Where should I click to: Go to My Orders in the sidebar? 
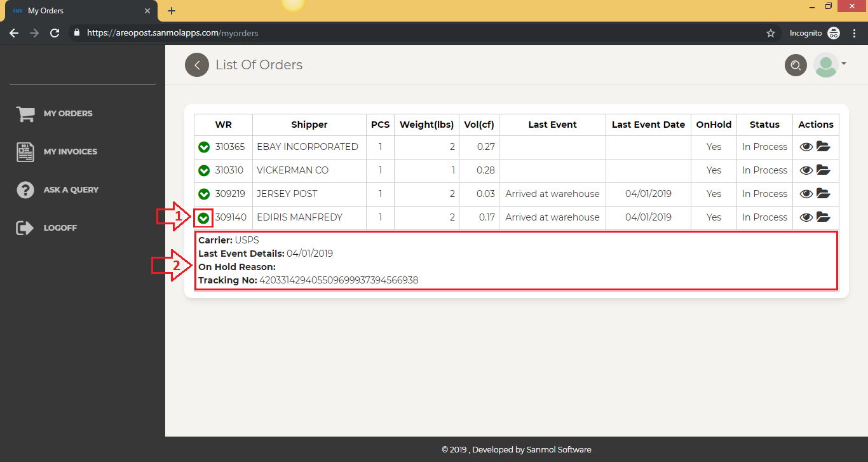pos(68,113)
